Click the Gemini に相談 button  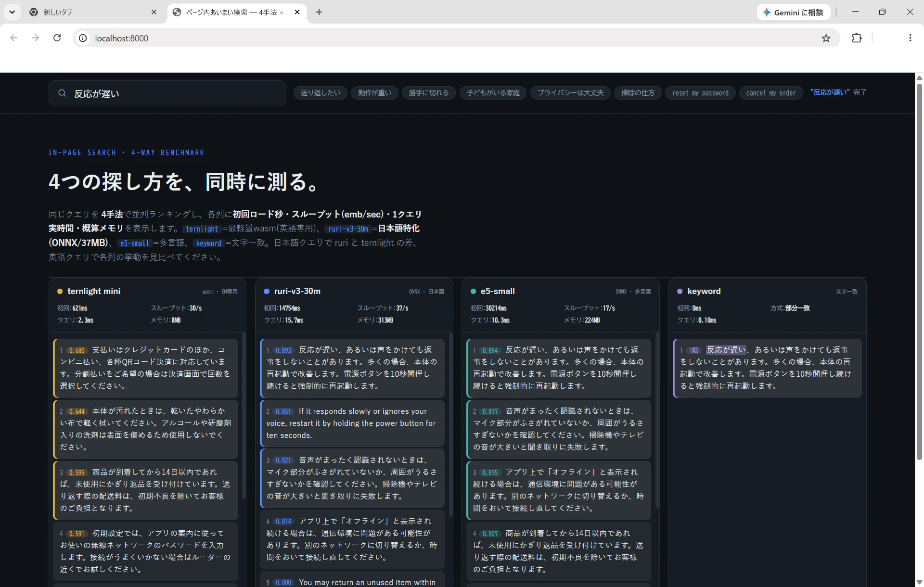(793, 13)
